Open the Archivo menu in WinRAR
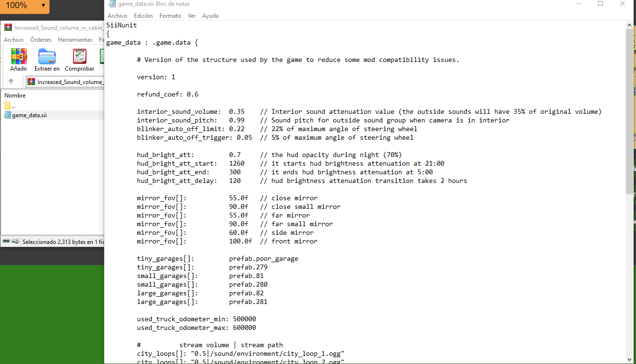This screenshot has height=364, width=636. pos(13,40)
